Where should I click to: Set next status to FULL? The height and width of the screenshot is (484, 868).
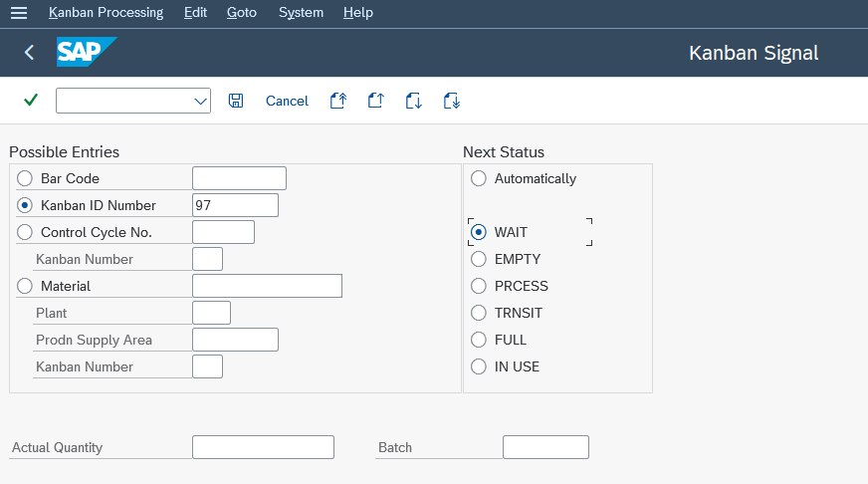pyautogui.click(x=478, y=340)
